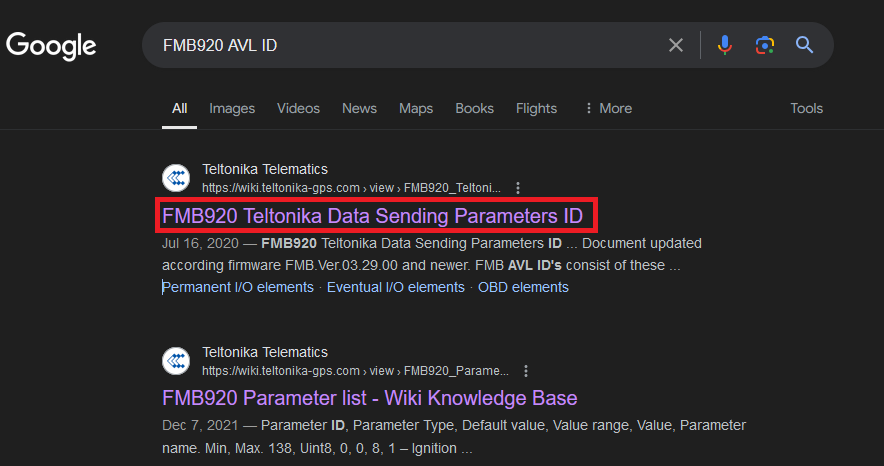The image size is (884, 466).
Task: Open FMB920 Parameter list Wiki Knowledge Base link
Action: (369, 398)
